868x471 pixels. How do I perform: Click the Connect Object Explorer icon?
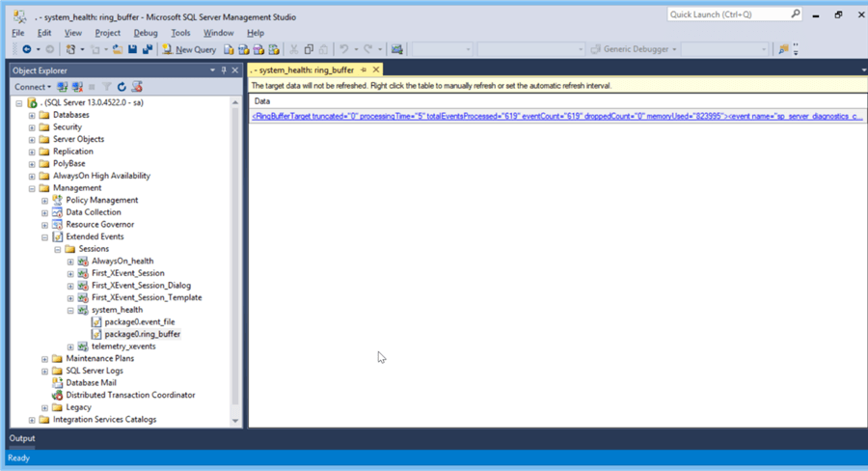pos(63,87)
